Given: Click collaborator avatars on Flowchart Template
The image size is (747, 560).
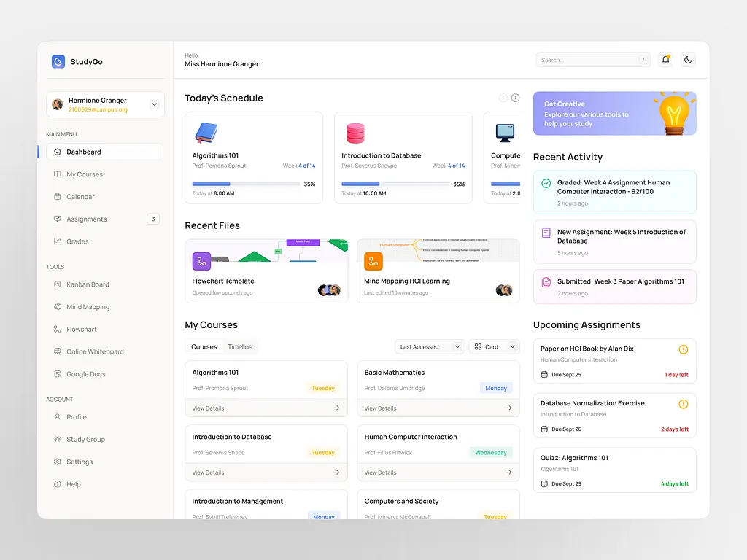Looking at the screenshot, I should tap(329, 290).
